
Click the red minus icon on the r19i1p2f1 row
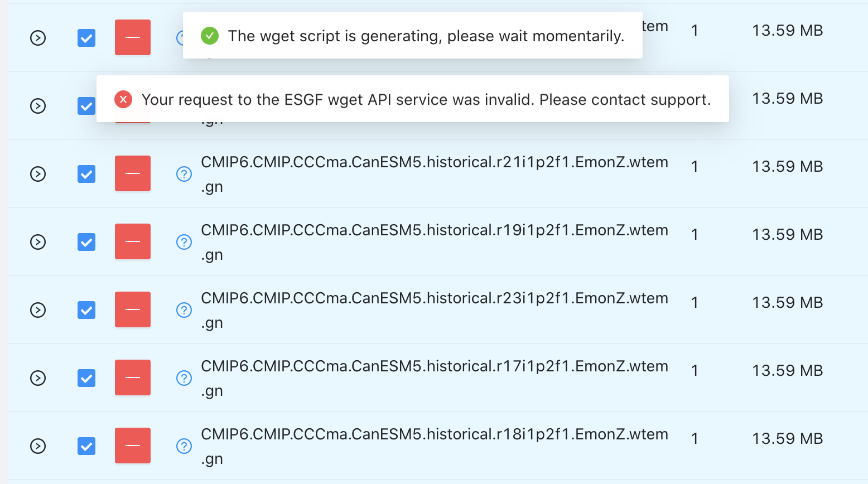click(132, 241)
